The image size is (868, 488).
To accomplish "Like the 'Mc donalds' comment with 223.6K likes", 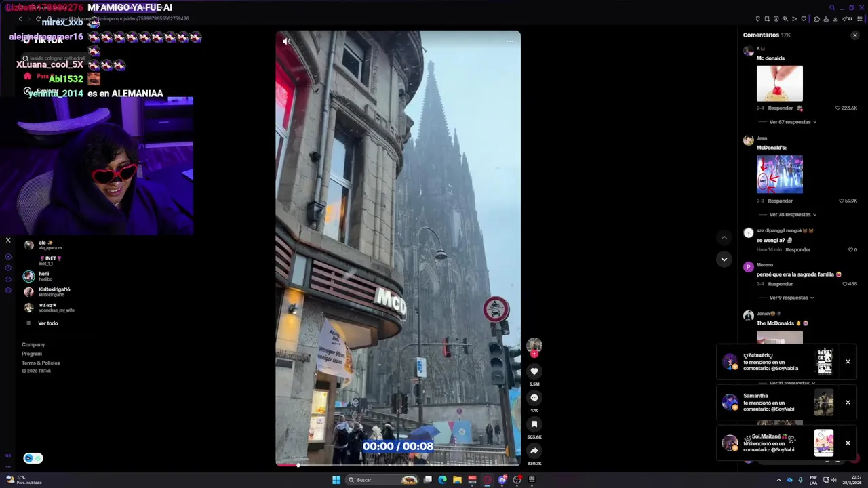I will pos(838,108).
